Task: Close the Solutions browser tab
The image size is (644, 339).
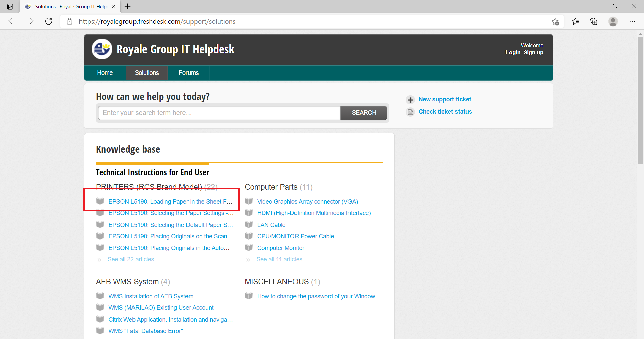Action: [x=113, y=7]
